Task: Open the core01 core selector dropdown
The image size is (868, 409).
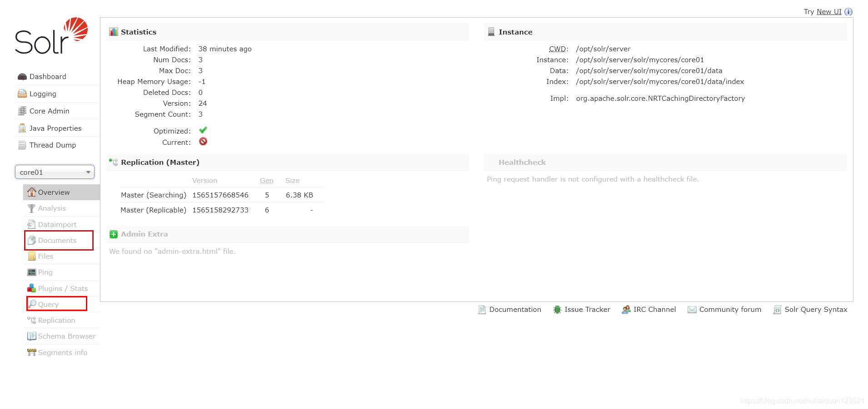Action: (x=55, y=172)
